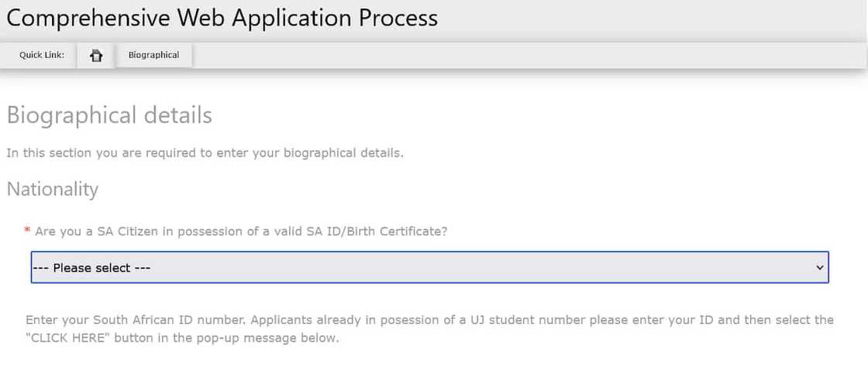Click the "Quick Link:" label
868x368 pixels.
pos(42,55)
